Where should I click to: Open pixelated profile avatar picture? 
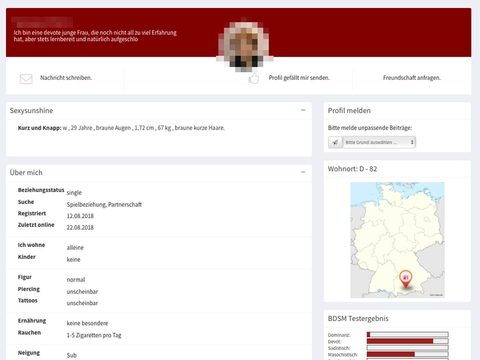click(x=245, y=45)
